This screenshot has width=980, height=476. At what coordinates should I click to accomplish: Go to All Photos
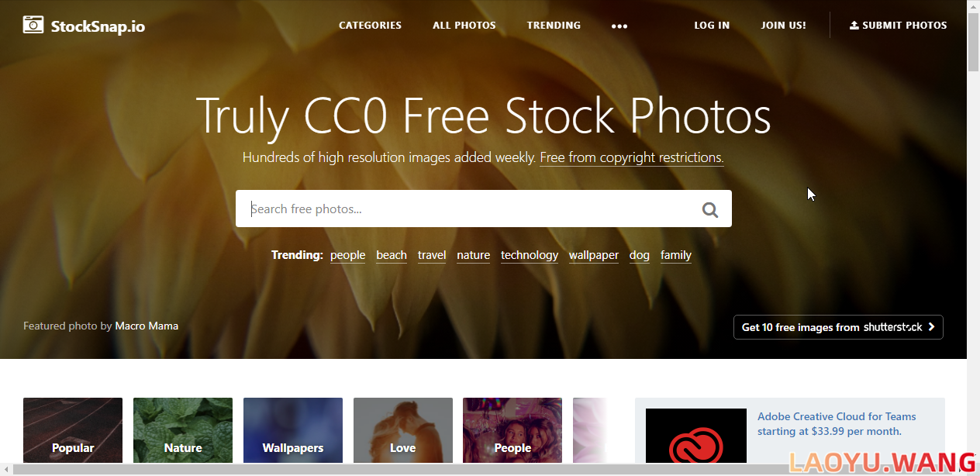[x=464, y=25]
